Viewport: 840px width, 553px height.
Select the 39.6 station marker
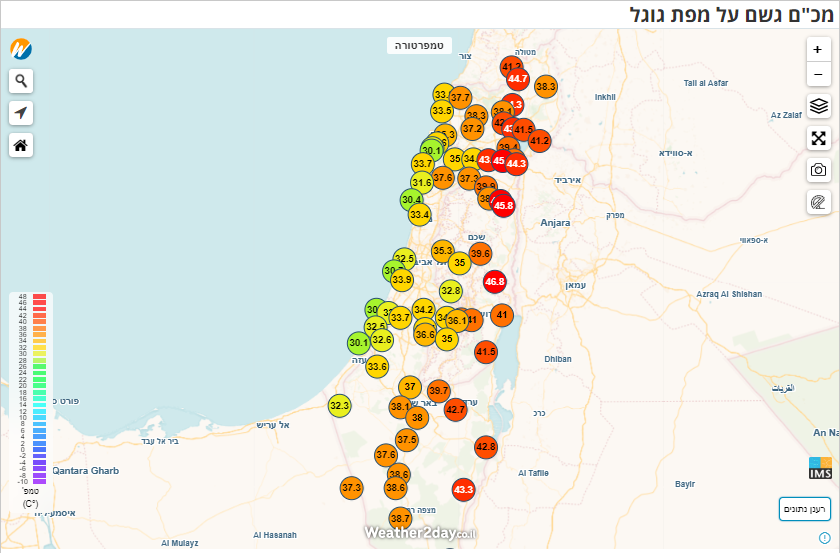click(480, 253)
